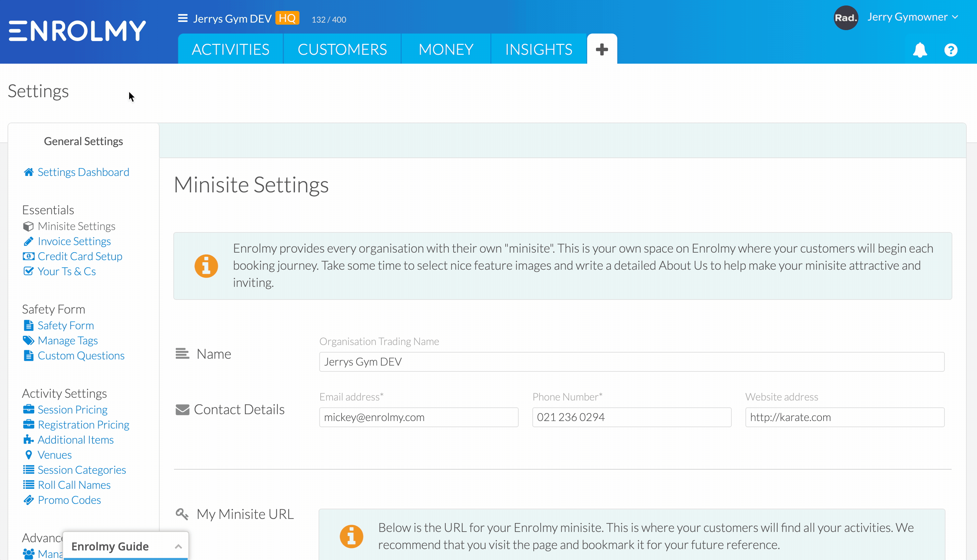Click the Custom Questions document icon
The width and height of the screenshot is (977, 560).
click(28, 355)
